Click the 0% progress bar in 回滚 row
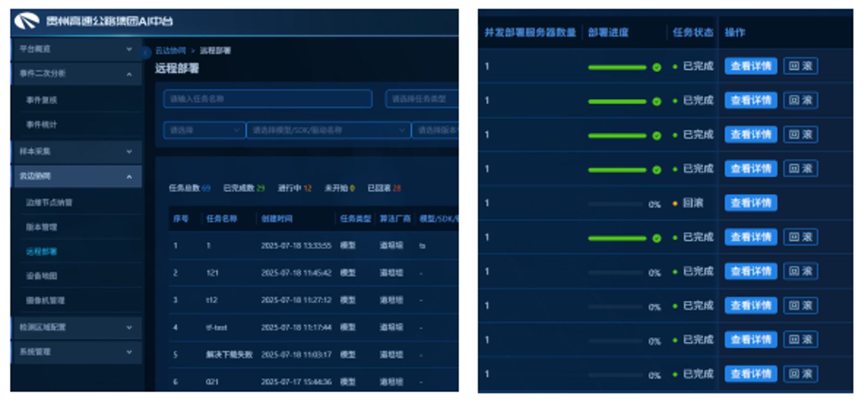 [616, 204]
